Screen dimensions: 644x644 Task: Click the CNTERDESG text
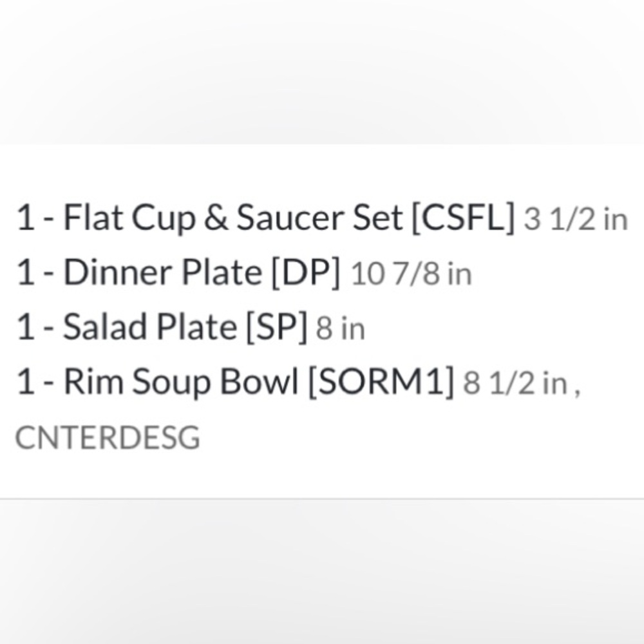click(x=108, y=437)
